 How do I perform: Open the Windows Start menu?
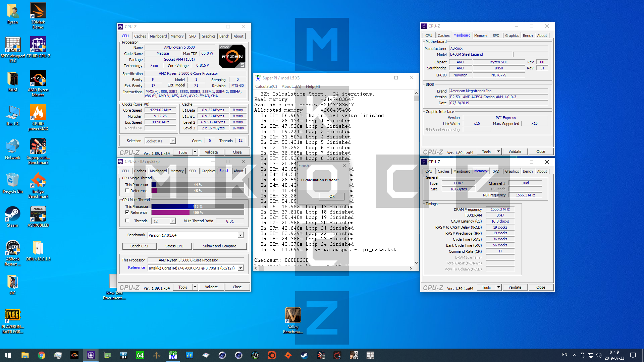pos(8,355)
